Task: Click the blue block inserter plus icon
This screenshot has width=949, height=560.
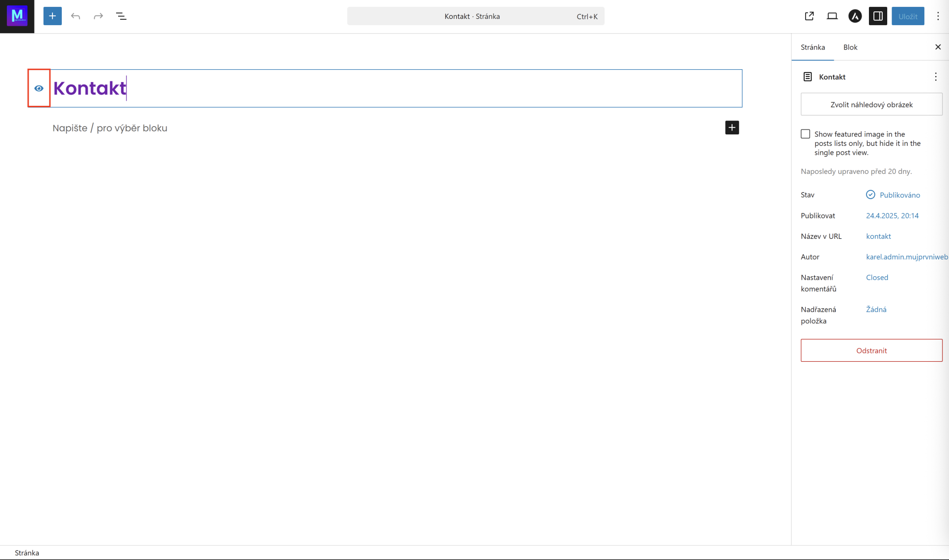Action: [52, 16]
